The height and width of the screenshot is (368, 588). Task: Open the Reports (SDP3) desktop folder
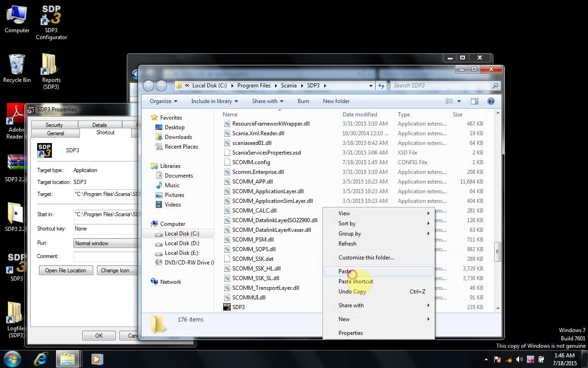[x=51, y=71]
